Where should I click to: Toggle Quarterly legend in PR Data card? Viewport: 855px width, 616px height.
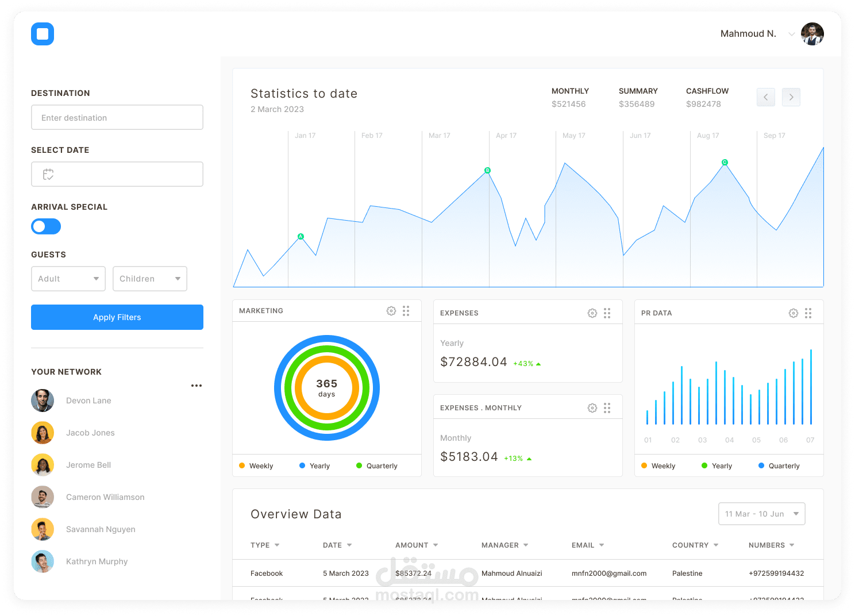click(779, 466)
